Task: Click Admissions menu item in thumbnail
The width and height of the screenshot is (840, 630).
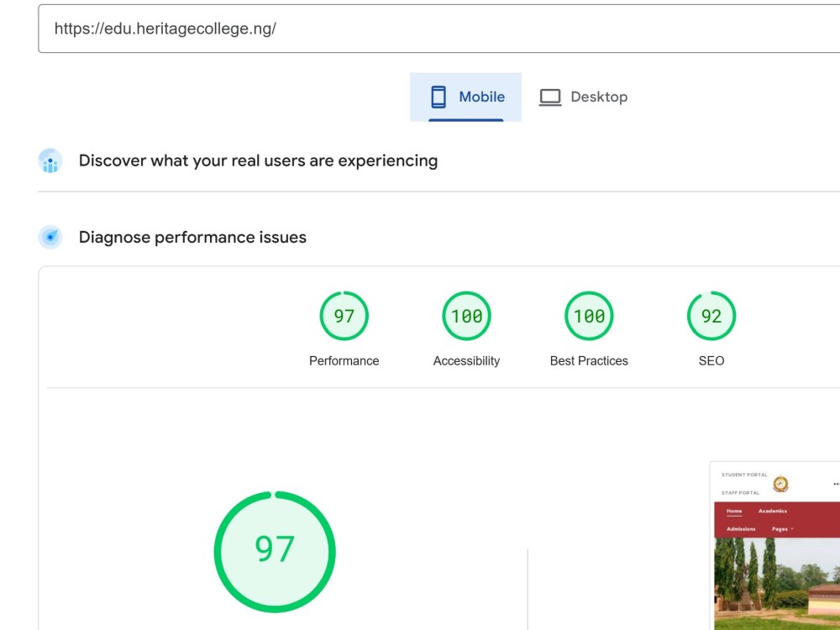Action: click(741, 528)
